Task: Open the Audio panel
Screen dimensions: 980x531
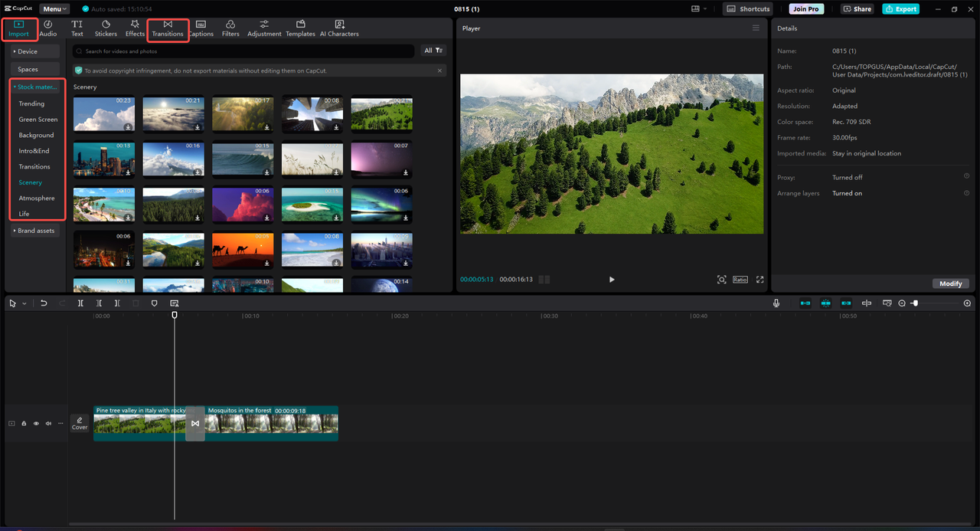Action: pos(48,29)
